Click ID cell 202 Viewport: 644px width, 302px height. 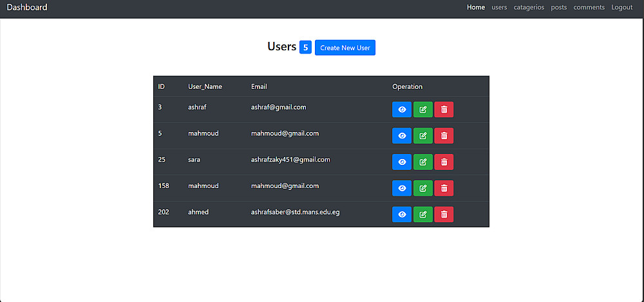click(164, 212)
